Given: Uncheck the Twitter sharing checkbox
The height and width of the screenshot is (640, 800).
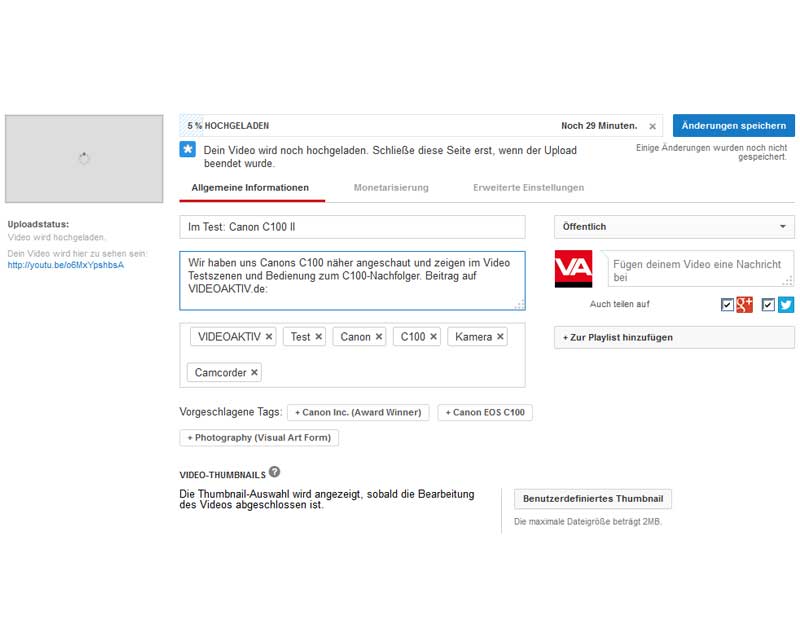Looking at the screenshot, I should pos(768,305).
